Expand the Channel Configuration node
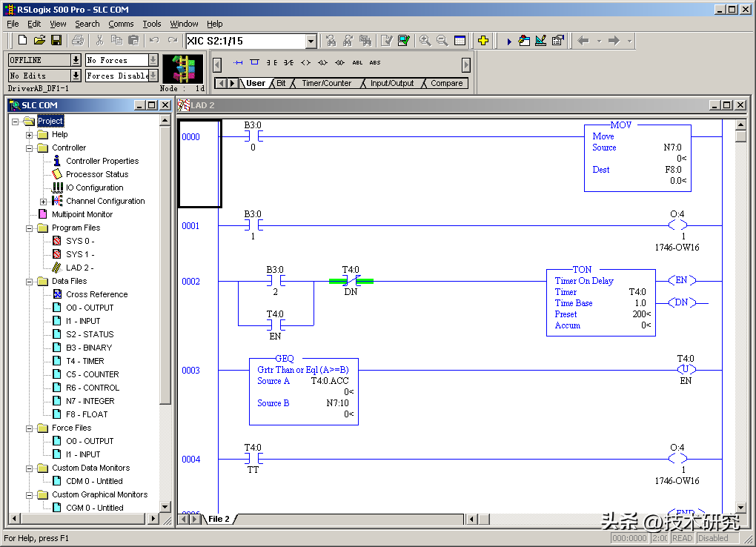The height and width of the screenshot is (547, 756). 44,202
